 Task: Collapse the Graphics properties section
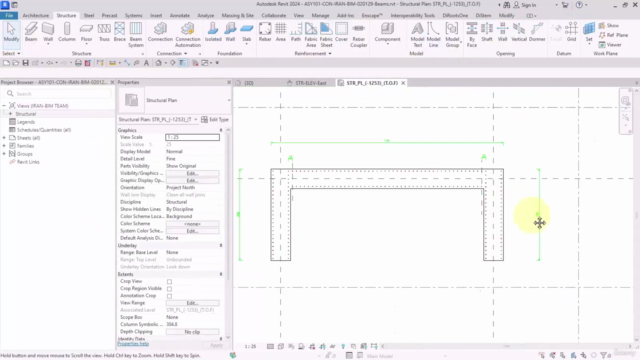click(x=221, y=130)
